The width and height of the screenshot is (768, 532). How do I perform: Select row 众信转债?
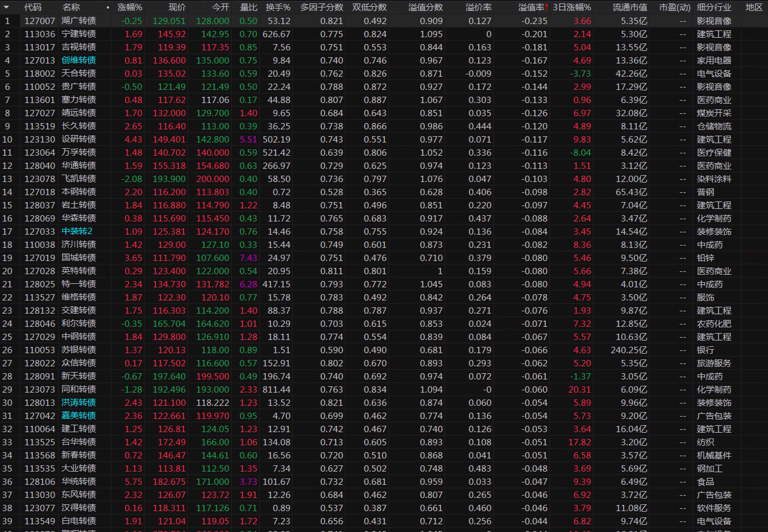click(384, 363)
